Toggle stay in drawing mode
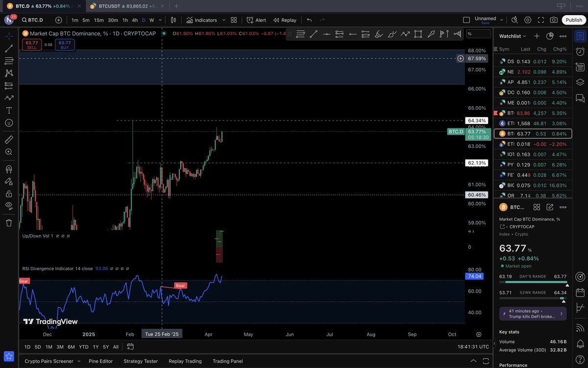This screenshot has height=368, width=588. click(x=9, y=181)
